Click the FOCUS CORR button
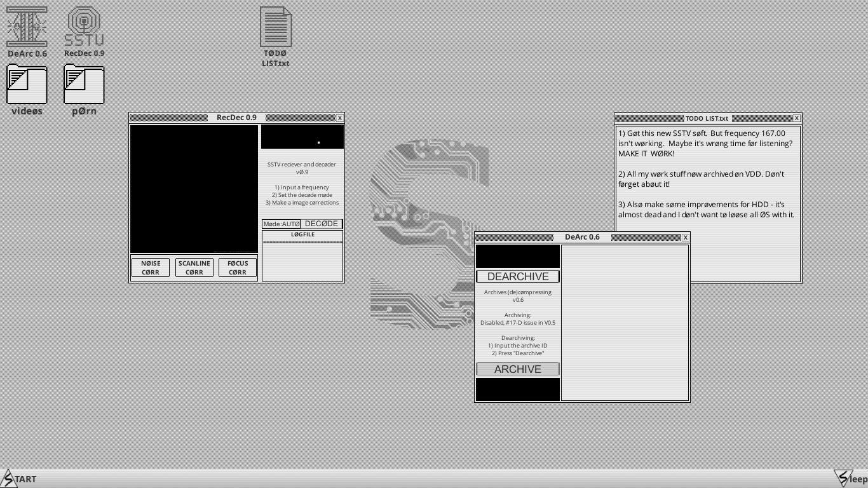 (x=238, y=268)
